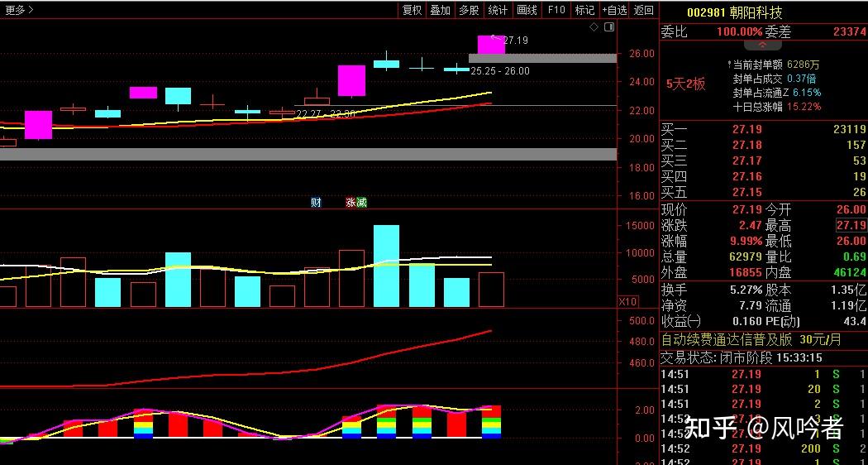Open the 复权 adjustment option
The height and width of the screenshot is (465, 868).
point(412,10)
